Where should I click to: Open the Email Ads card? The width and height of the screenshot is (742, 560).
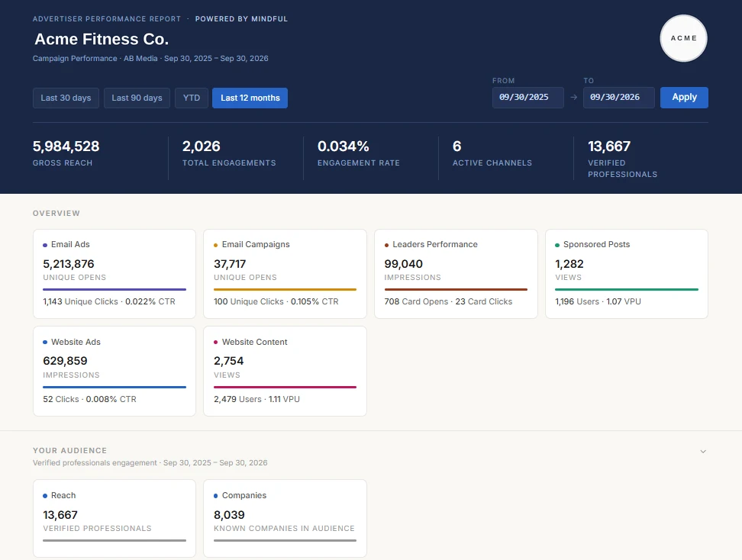click(115, 274)
